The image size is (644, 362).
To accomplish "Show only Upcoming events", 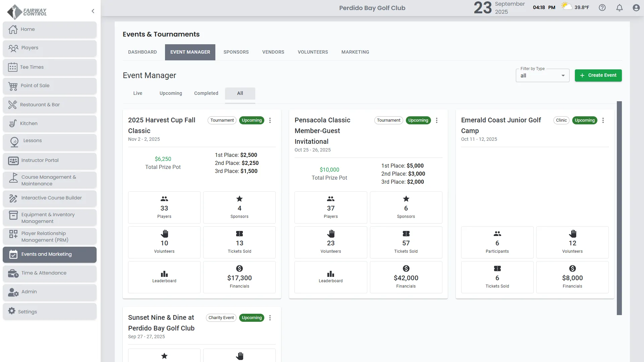I will [170, 93].
